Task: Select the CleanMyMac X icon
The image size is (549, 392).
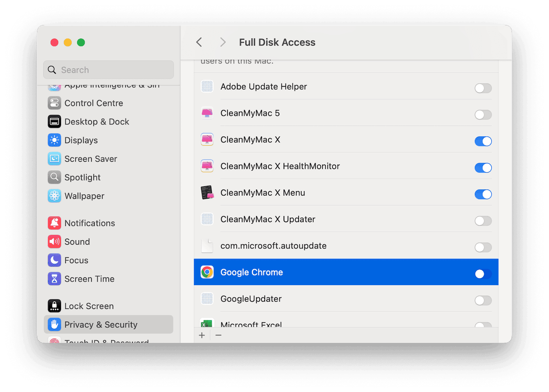Action: [x=207, y=139]
